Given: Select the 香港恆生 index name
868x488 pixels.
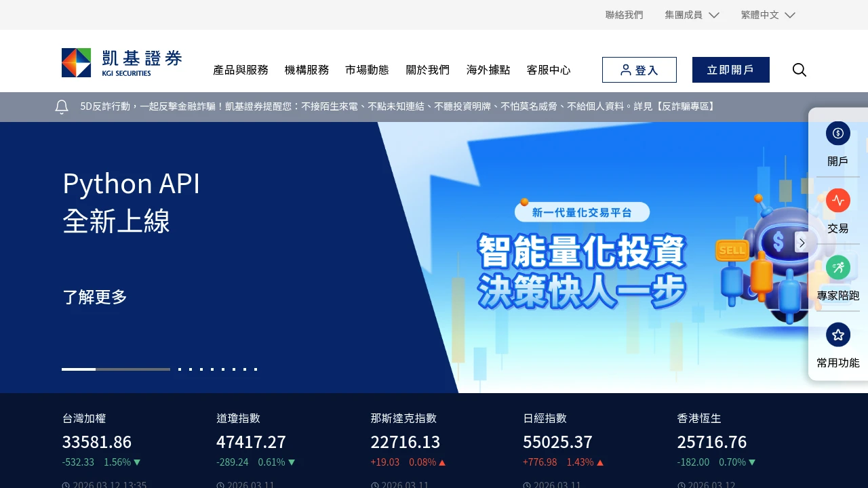Looking at the screenshot, I should click(699, 418).
